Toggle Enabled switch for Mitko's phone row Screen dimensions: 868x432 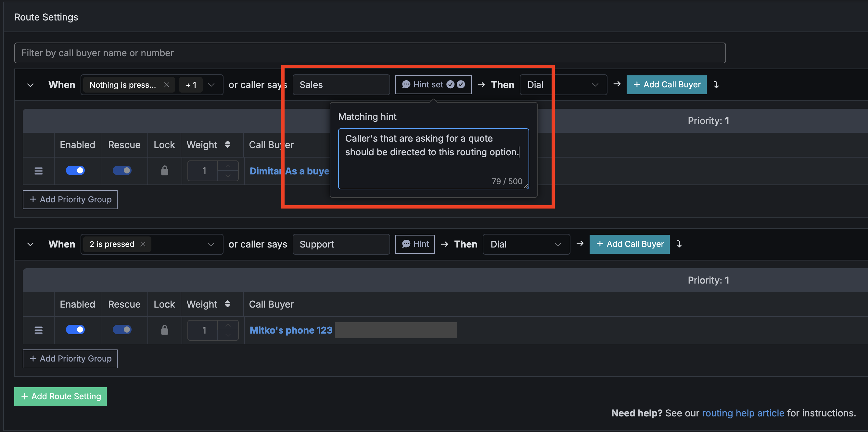(75, 330)
